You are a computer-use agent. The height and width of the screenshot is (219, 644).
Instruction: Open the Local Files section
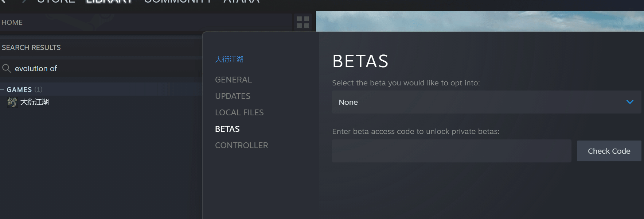pos(239,112)
